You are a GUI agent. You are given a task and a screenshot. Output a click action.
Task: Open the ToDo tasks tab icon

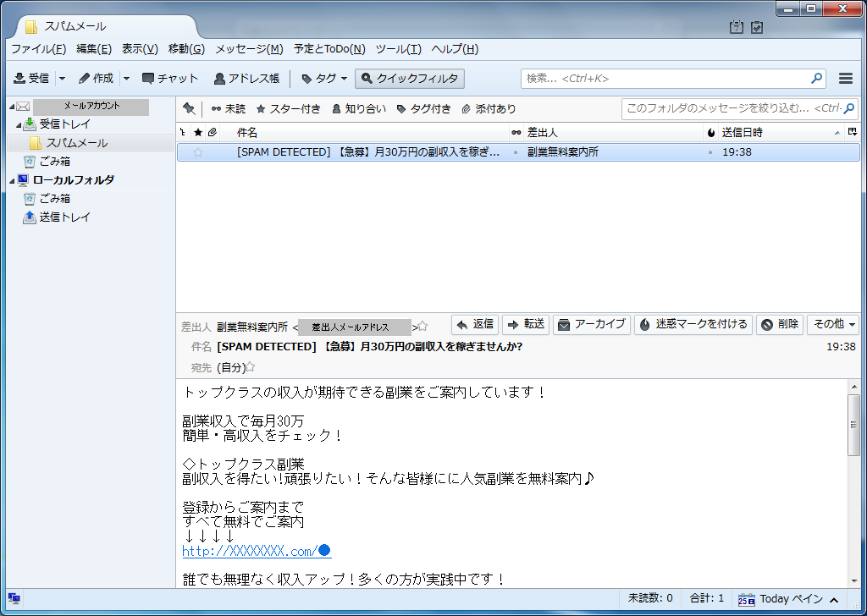tap(756, 27)
